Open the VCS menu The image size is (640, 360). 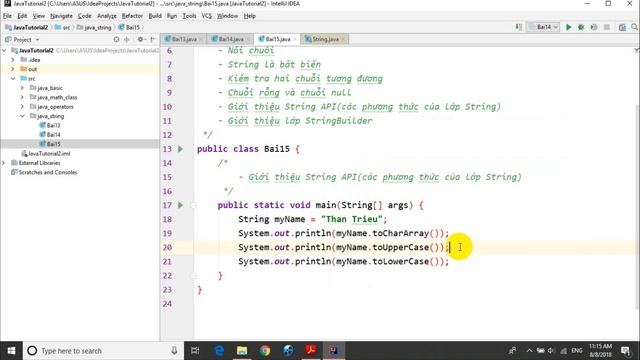coord(207,16)
